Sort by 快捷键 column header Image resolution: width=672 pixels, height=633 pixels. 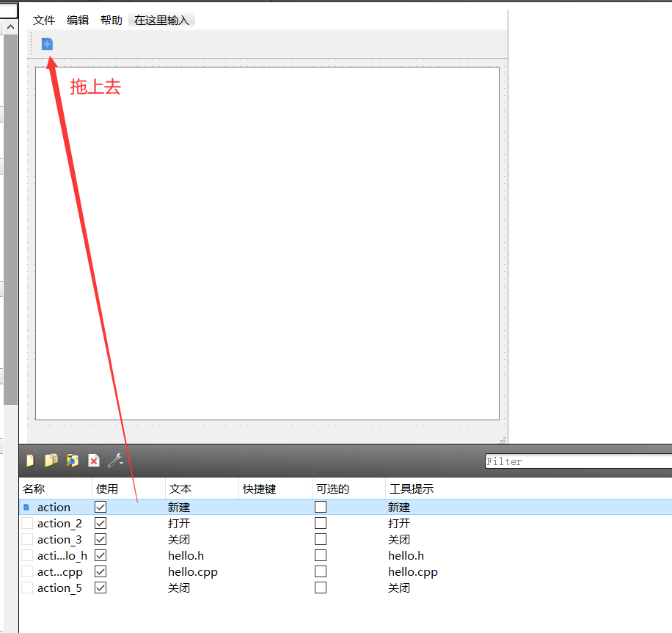coord(275,489)
